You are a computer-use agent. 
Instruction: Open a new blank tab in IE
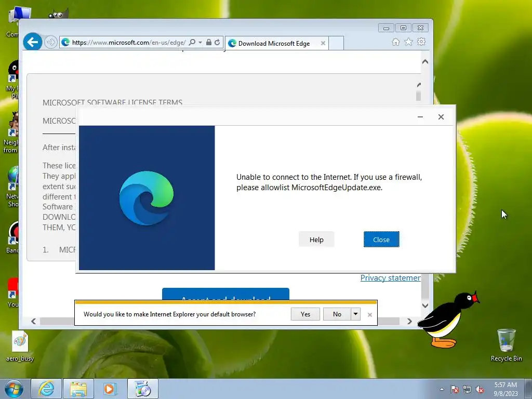click(336, 43)
